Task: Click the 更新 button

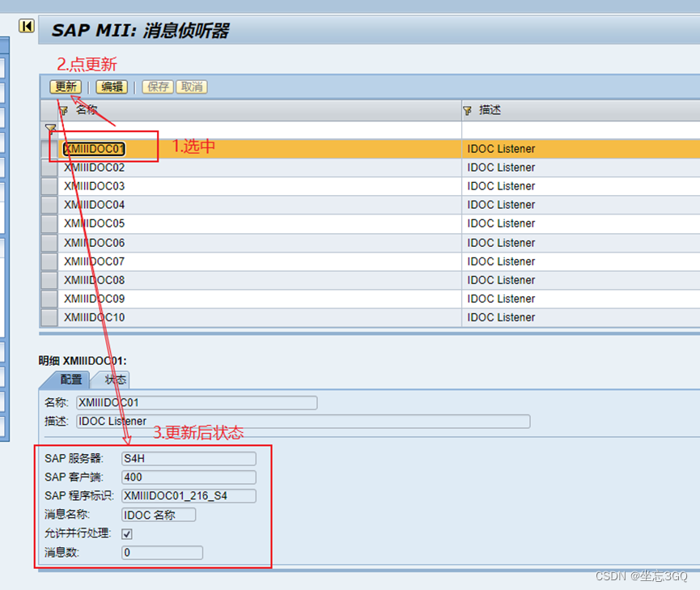Action: click(65, 87)
